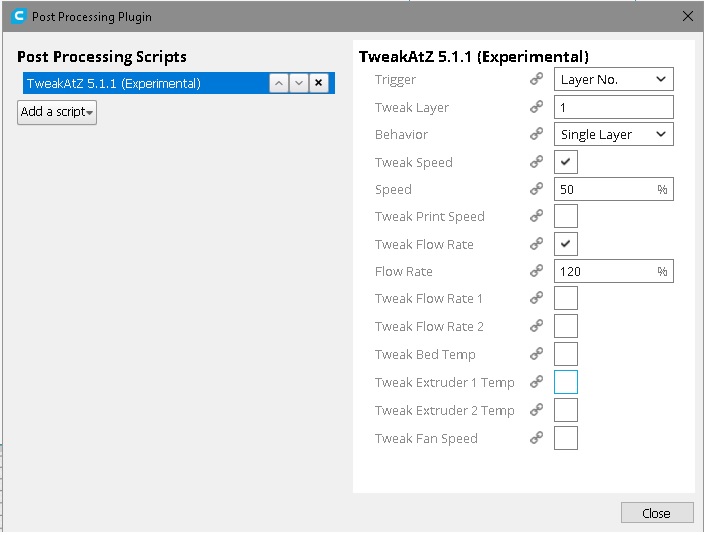Click the Tweak Bed Temp label
705x535 pixels.
(425, 354)
